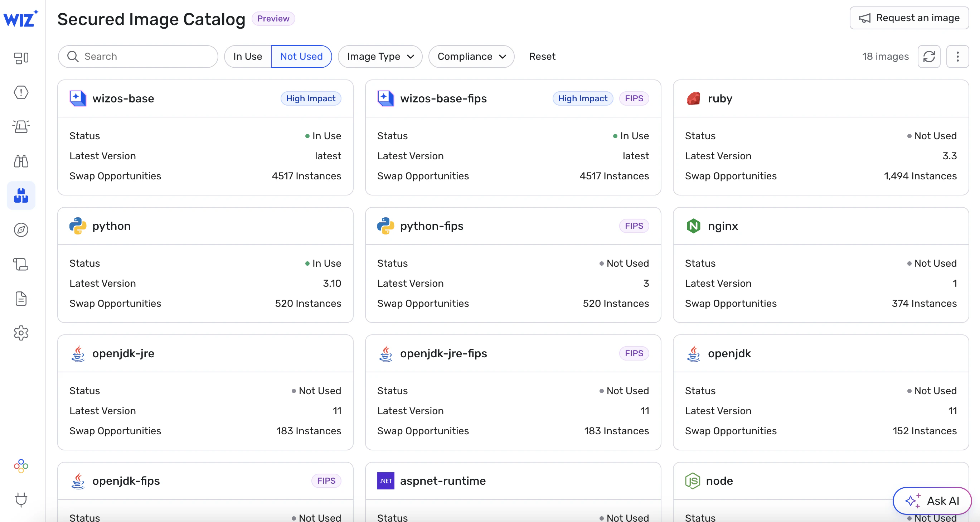Click FIPS badge on python-fips card

pos(634,226)
